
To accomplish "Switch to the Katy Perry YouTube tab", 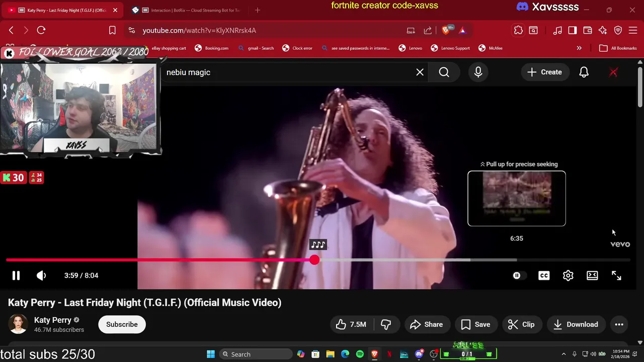I will tap(63, 10).
